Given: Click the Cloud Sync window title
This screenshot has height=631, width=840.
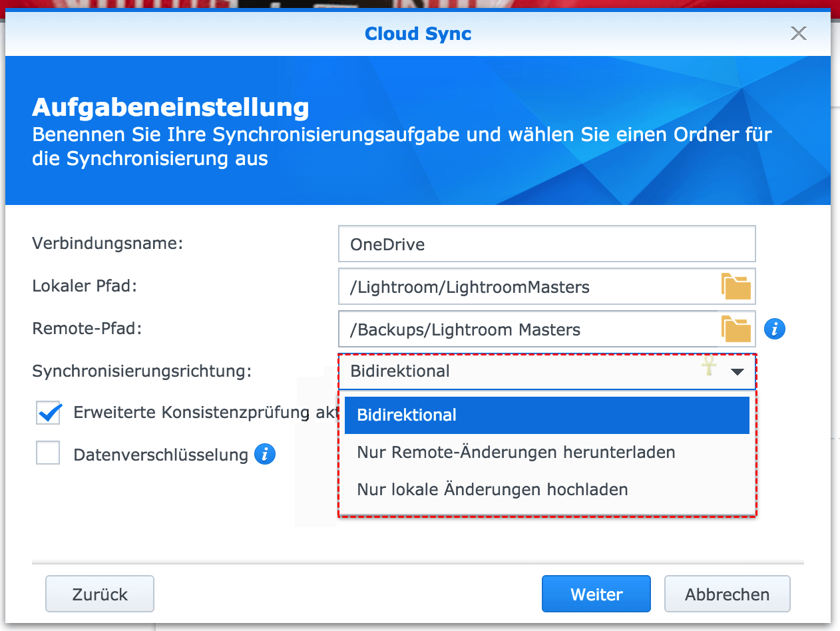Looking at the screenshot, I should pos(418,34).
